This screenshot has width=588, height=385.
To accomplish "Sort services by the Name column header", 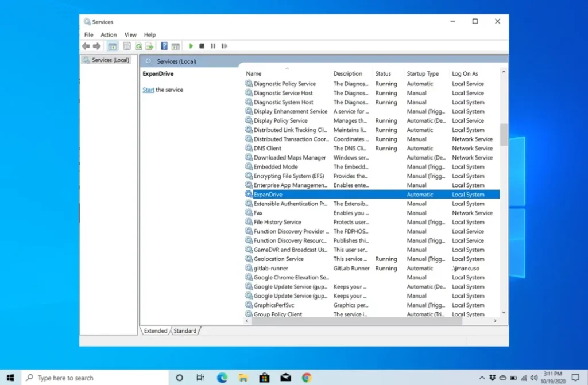I will [x=255, y=73].
